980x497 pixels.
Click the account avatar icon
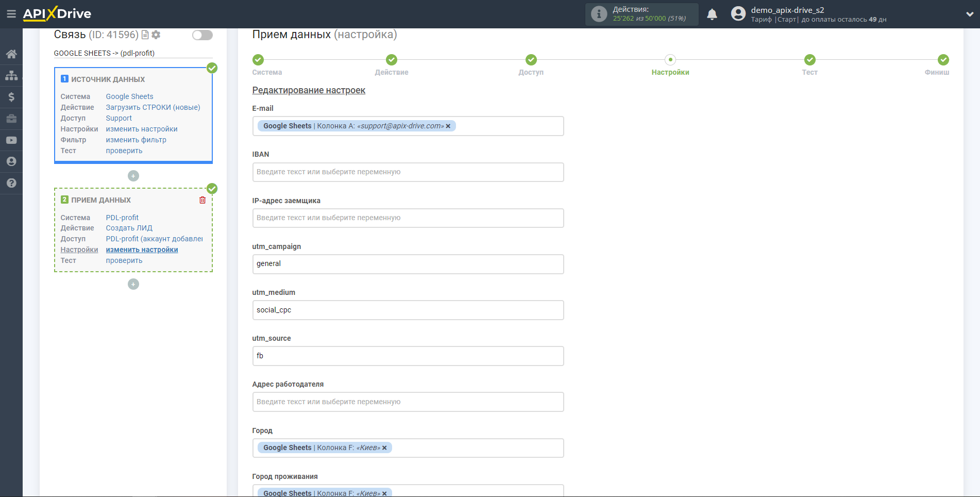tap(738, 14)
